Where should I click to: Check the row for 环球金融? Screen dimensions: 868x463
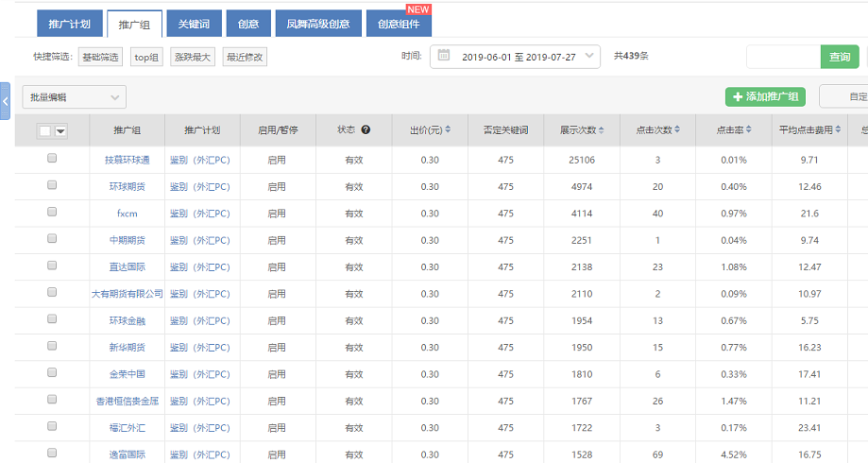pyautogui.click(x=52, y=319)
